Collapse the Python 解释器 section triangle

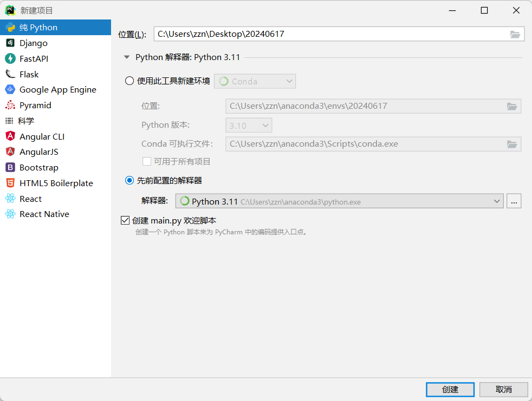point(127,57)
